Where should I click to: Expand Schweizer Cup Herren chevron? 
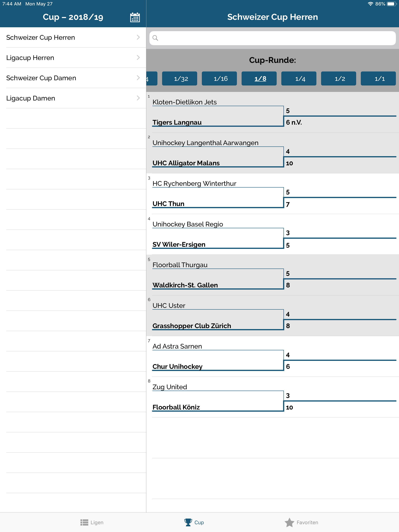[x=138, y=37]
